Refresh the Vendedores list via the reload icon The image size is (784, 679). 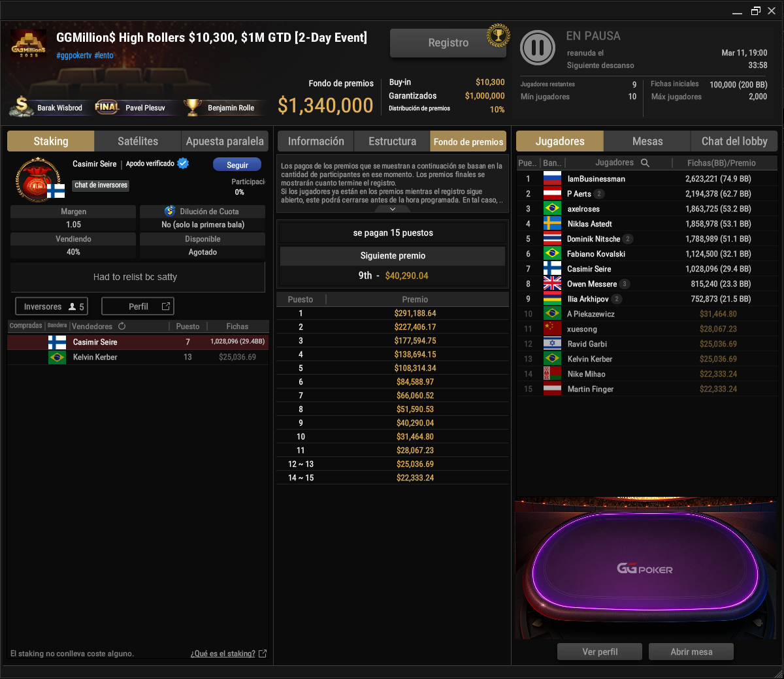point(122,326)
